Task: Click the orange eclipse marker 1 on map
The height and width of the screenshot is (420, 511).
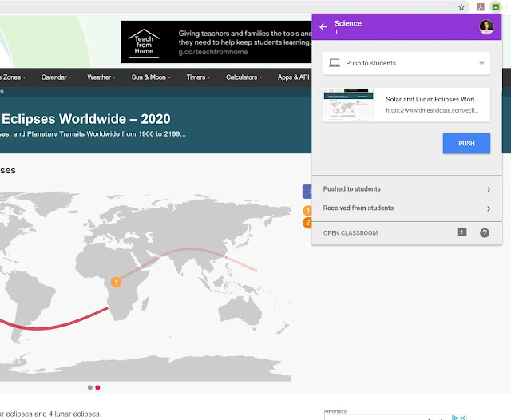Action: pyautogui.click(x=116, y=282)
